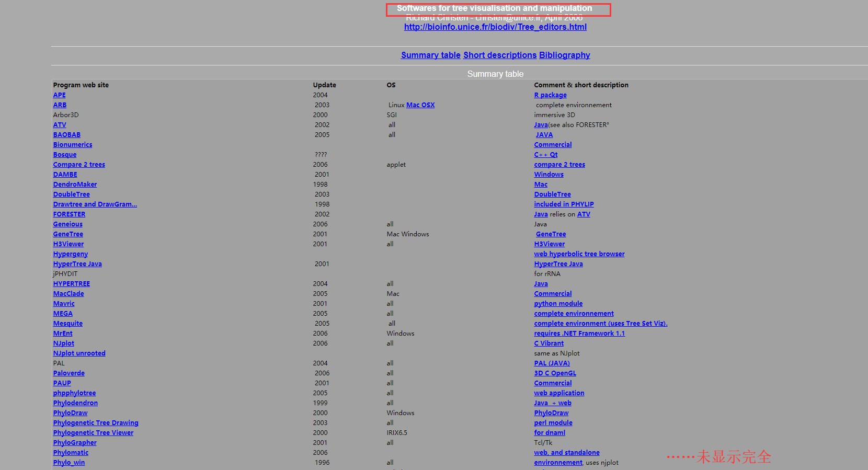Follow the python module link
The width and height of the screenshot is (868, 470).
coord(558,304)
